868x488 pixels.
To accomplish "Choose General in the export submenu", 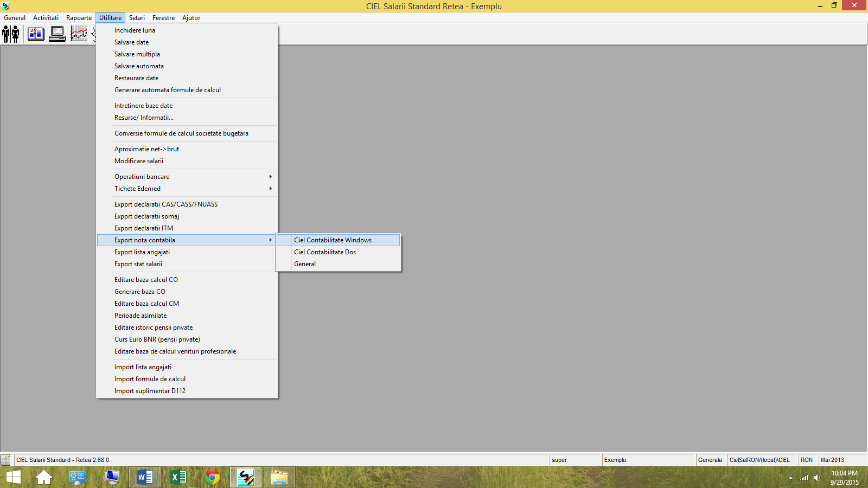I will pos(339,264).
